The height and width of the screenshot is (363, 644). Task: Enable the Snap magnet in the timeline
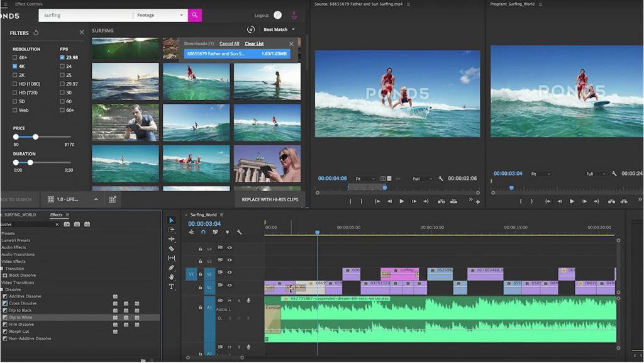click(204, 232)
